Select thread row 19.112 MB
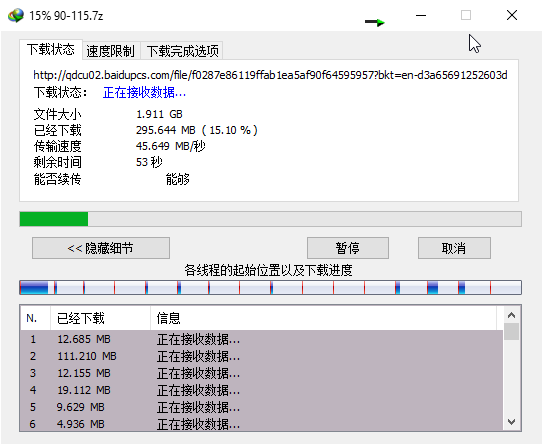Screen dimensions: 543x445 [261, 390]
